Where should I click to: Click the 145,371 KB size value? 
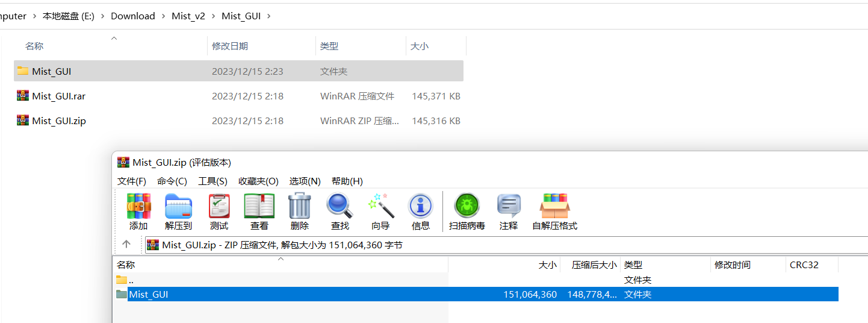point(436,96)
